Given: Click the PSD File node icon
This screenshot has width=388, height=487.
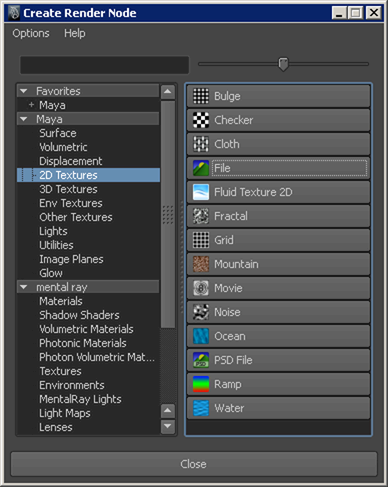Looking at the screenshot, I should tap(201, 360).
